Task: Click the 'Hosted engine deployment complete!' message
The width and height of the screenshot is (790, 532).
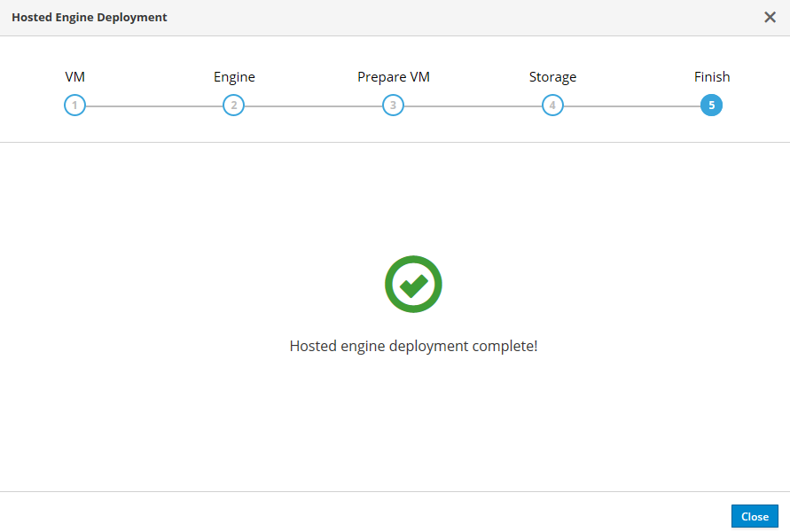Action: tap(413, 346)
